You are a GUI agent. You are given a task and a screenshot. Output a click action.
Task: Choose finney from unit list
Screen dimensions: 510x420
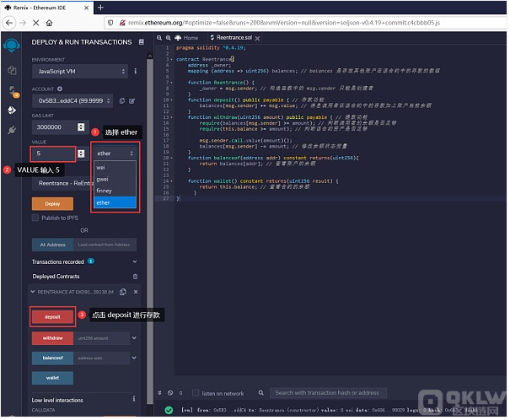coord(115,191)
